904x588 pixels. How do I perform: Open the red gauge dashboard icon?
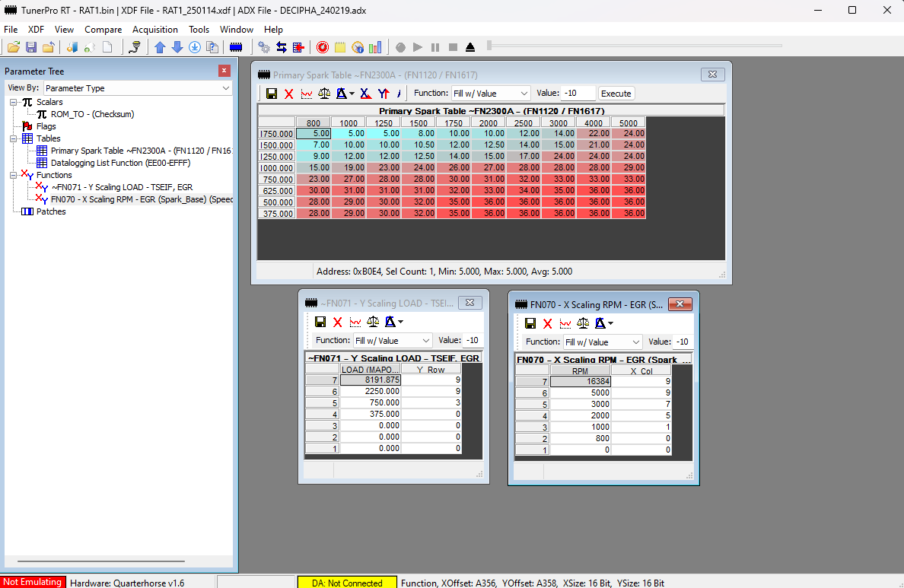[x=322, y=47]
